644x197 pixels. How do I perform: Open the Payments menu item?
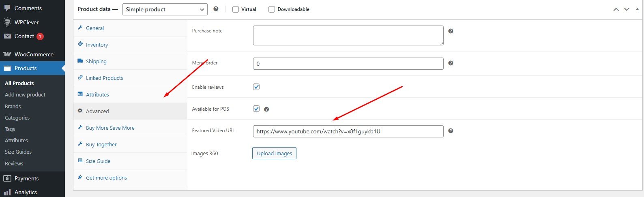tap(32, 178)
